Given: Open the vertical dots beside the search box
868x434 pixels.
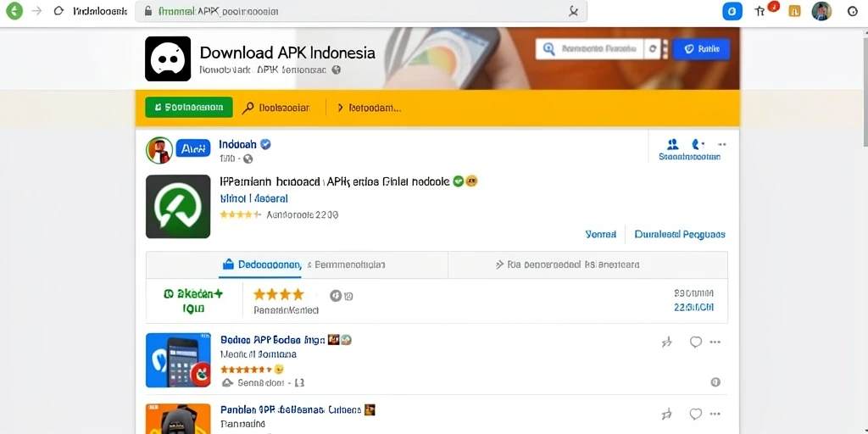Looking at the screenshot, I should point(665,49).
